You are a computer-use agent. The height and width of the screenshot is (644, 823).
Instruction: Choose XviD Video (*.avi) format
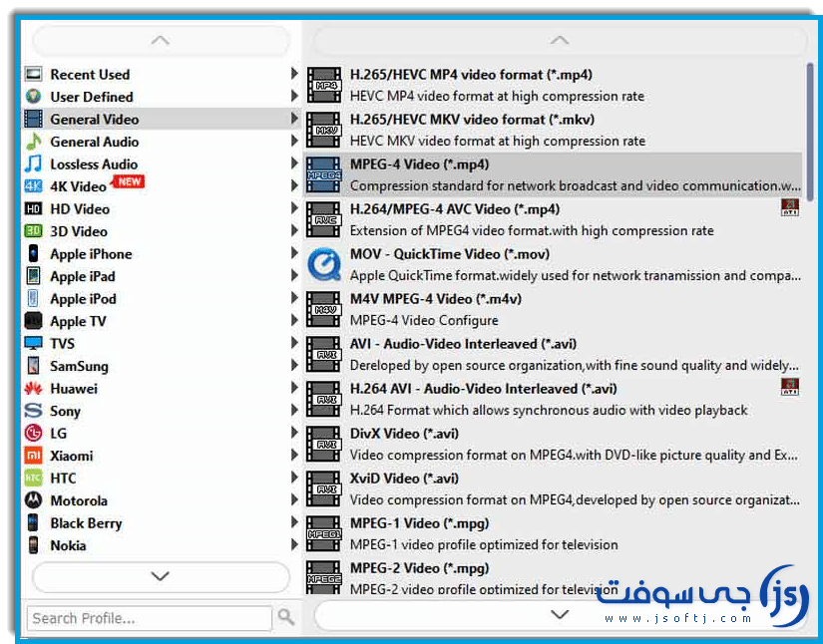(554, 488)
